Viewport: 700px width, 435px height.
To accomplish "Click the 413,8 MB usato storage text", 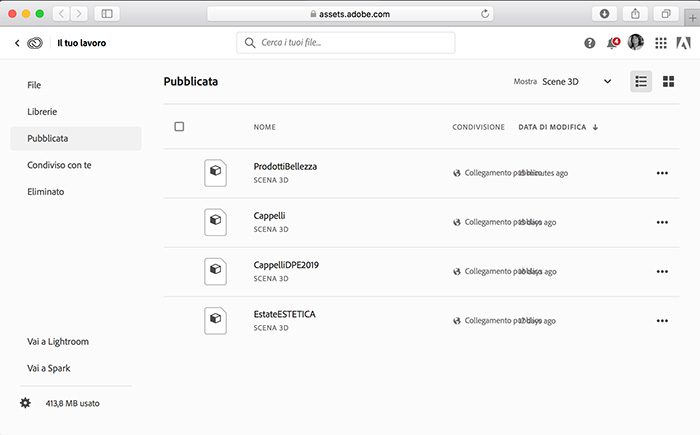I will point(72,403).
